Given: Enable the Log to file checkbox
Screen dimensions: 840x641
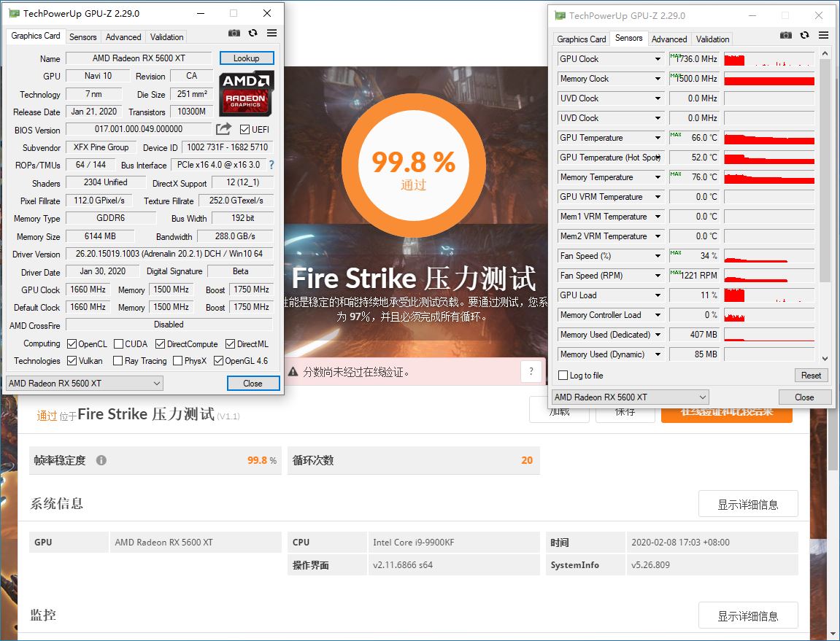Looking at the screenshot, I should point(562,376).
